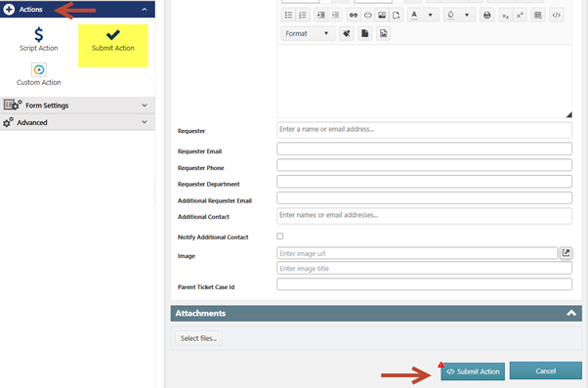Open font color dropdown arrow
The height and width of the screenshot is (388, 588).
pyautogui.click(x=430, y=15)
